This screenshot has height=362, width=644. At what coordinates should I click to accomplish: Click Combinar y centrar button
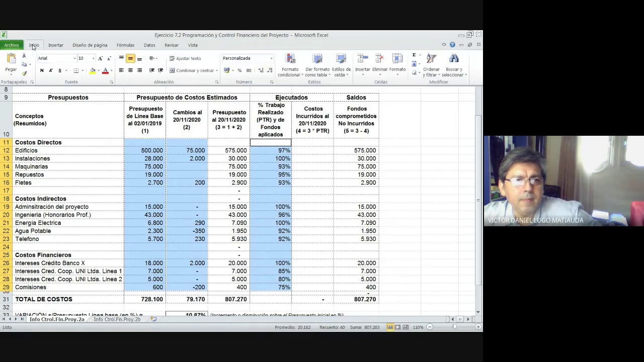192,70
